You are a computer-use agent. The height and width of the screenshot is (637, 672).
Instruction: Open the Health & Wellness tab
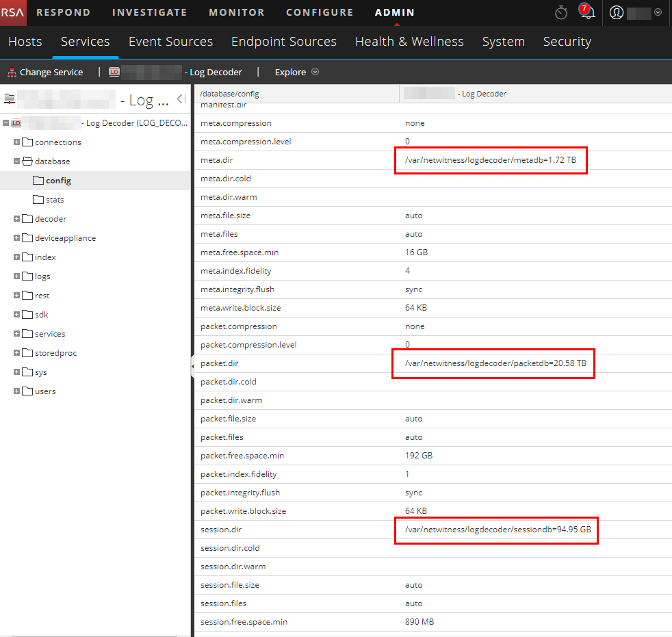409,42
